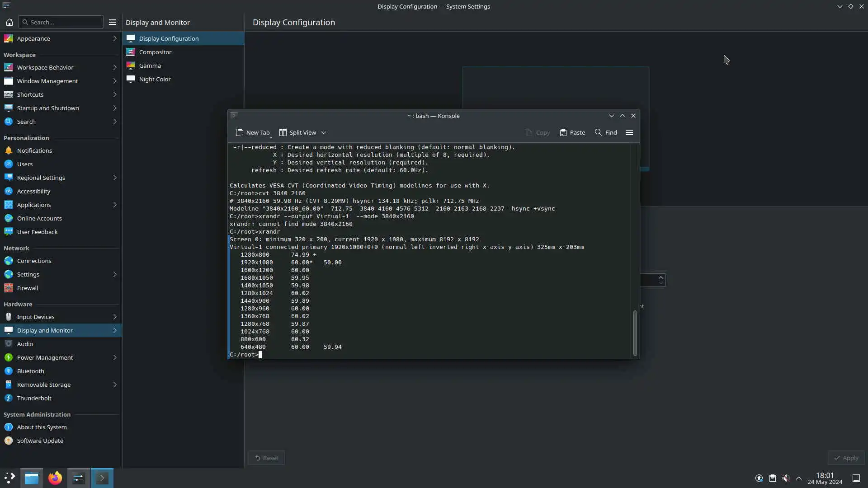Open the sidebar hamburger menu
This screenshot has height=488, width=868.
[113, 22]
